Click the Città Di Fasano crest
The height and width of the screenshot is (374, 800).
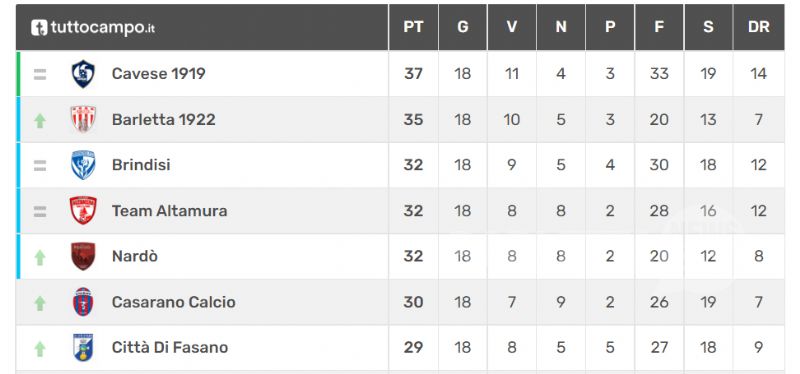83,347
